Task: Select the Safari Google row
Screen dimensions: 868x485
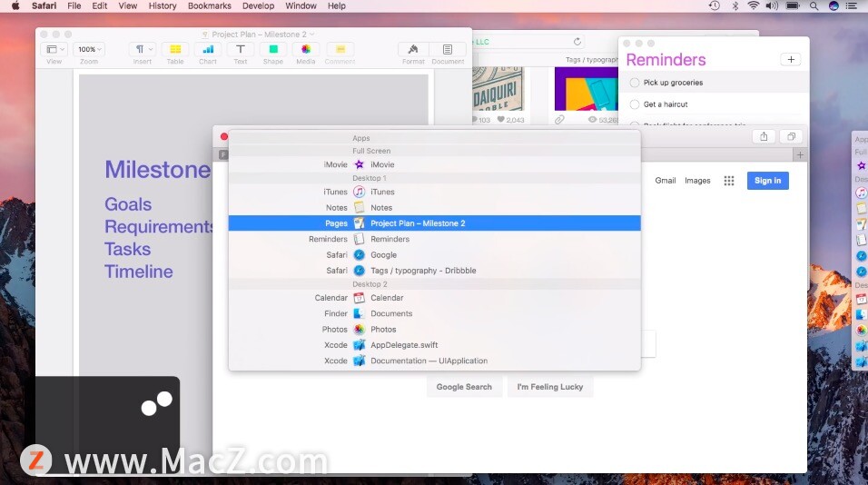Action: point(435,254)
